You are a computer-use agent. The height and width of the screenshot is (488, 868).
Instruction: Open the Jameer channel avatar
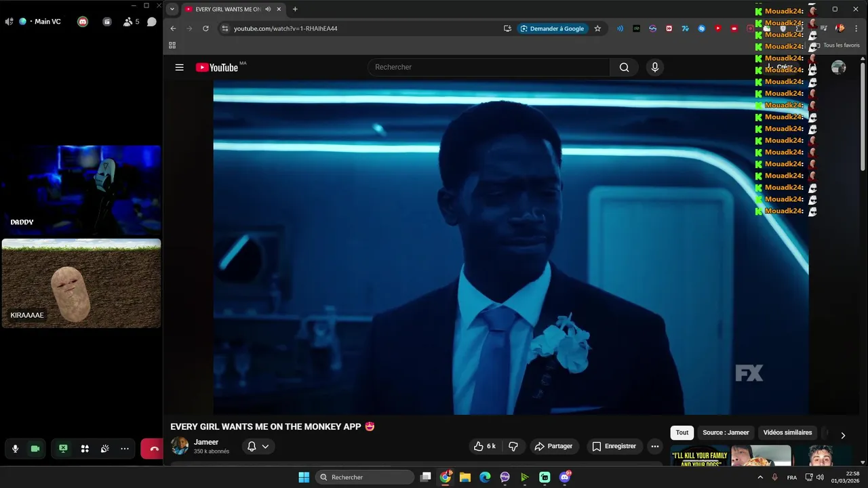pyautogui.click(x=180, y=446)
